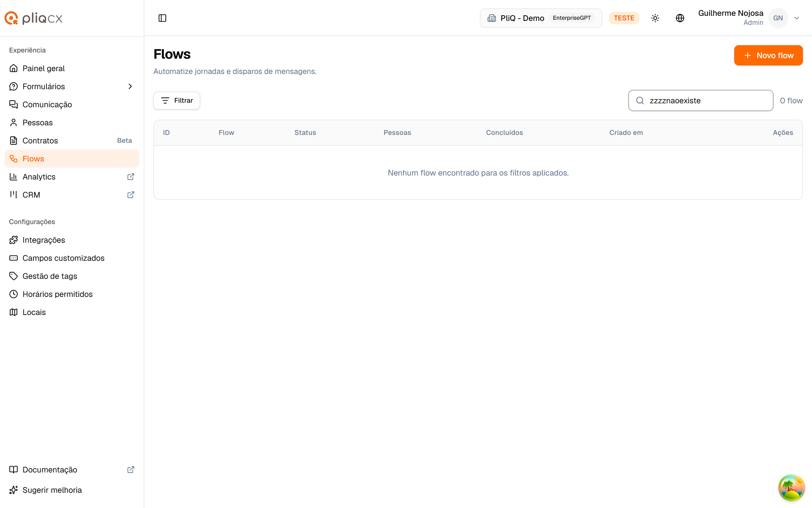Switch theme with the sun icon
This screenshot has height=508, width=812.
pos(655,18)
